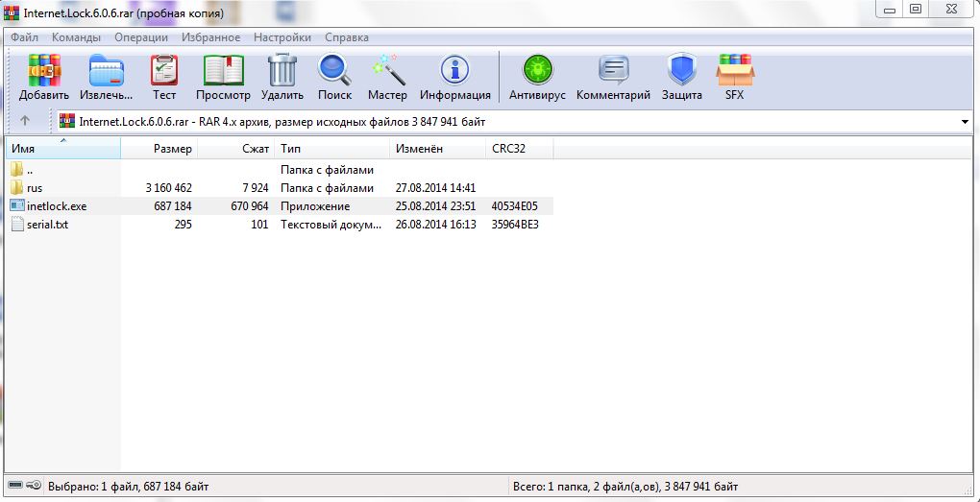Create SFX self-extracting archive icon
This screenshot has width=980, height=502.
pyautogui.click(x=735, y=73)
